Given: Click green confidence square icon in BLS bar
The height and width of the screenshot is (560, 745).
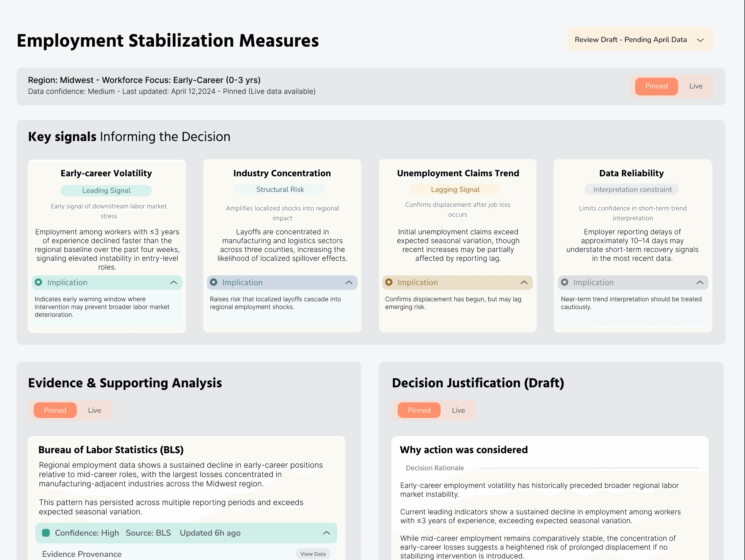Looking at the screenshot, I should pos(46,533).
